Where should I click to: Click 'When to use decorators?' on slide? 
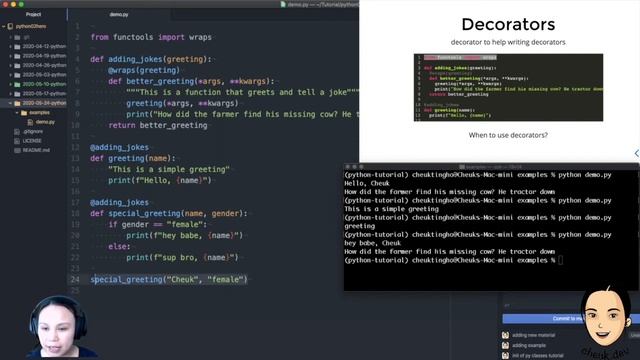pyautogui.click(x=508, y=135)
